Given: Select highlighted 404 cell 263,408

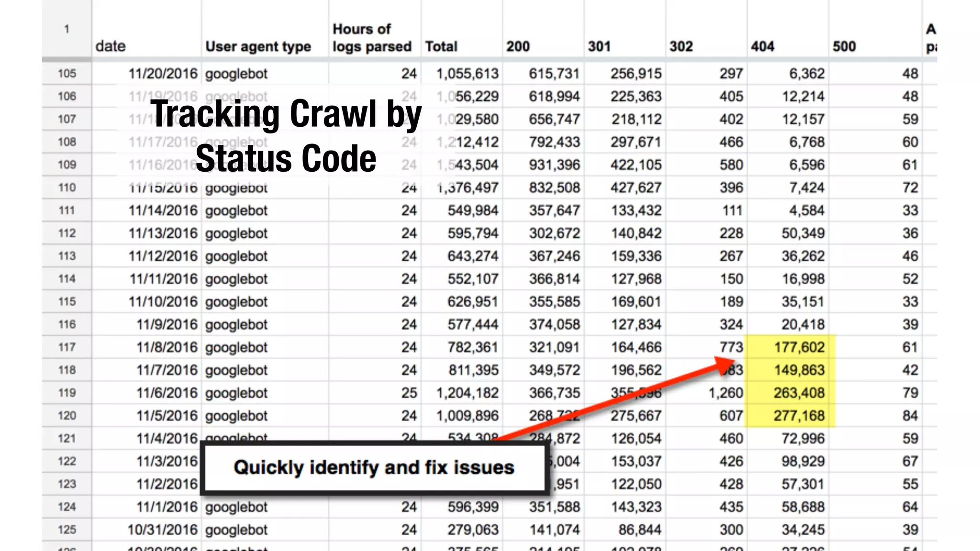Looking at the screenshot, I should pos(788,393).
